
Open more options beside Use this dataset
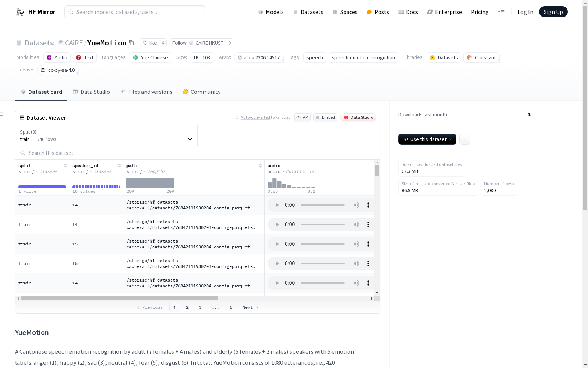465,139
